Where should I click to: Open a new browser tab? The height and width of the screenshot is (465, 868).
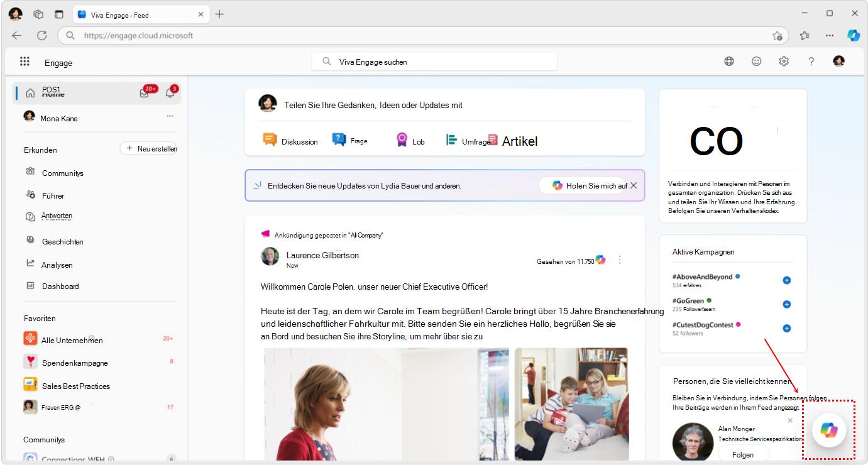point(219,14)
